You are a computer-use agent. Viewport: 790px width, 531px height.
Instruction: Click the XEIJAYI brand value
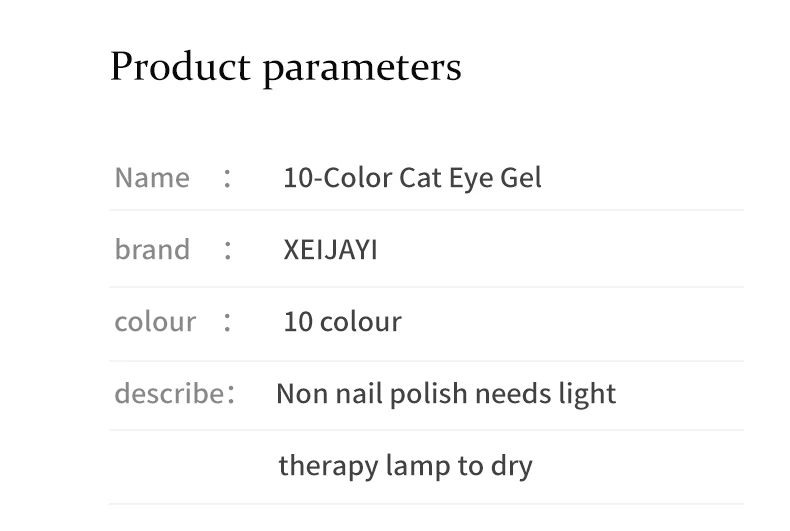(331, 250)
